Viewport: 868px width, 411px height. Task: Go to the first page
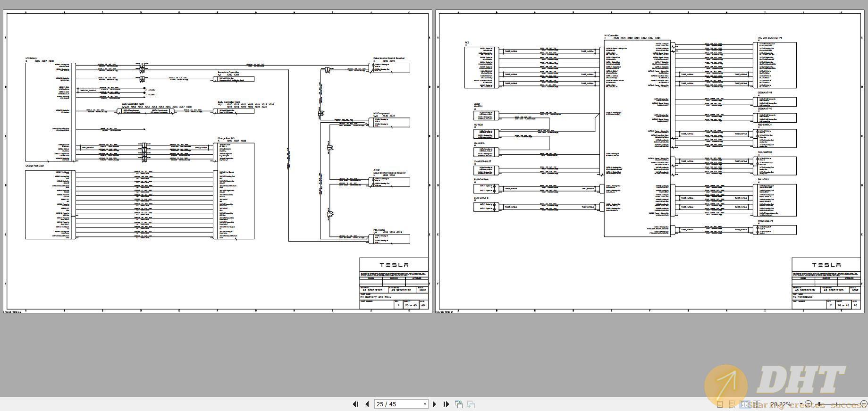tap(355, 404)
